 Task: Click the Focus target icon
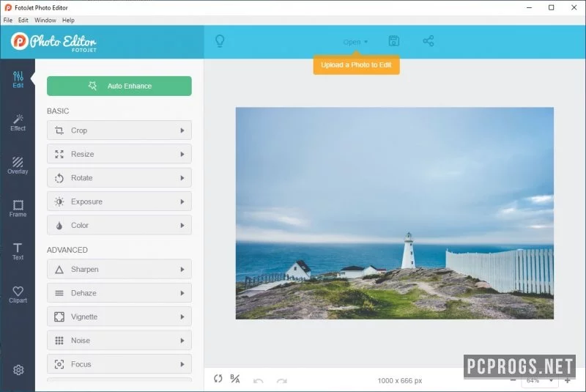click(59, 364)
